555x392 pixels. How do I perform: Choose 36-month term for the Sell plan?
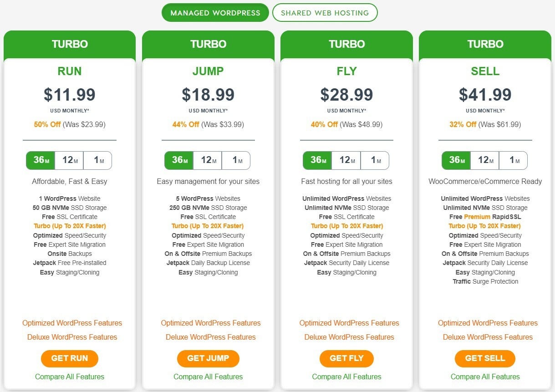coord(455,160)
